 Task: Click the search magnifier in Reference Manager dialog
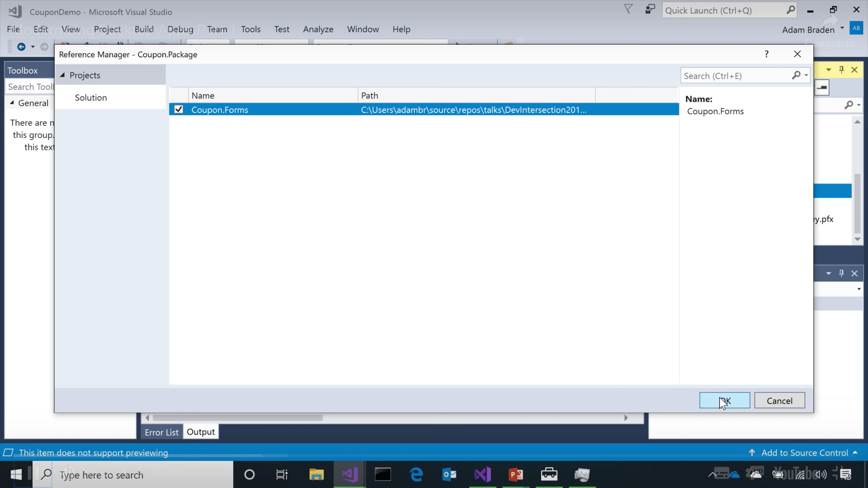tap(797, 75)
